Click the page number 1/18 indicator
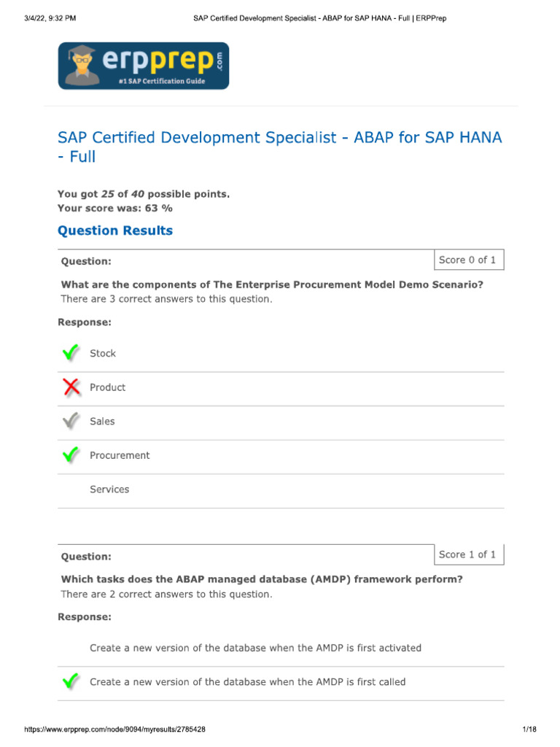 point(529,729)
